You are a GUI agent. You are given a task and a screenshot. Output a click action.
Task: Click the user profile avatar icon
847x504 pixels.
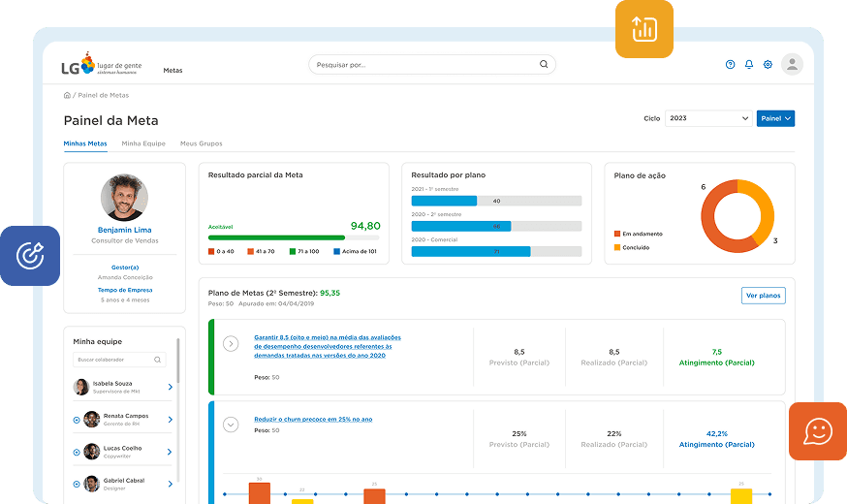792,64
